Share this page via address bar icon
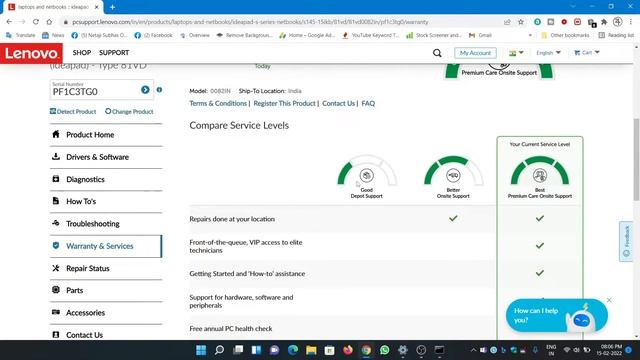 (x=507, y=22)
